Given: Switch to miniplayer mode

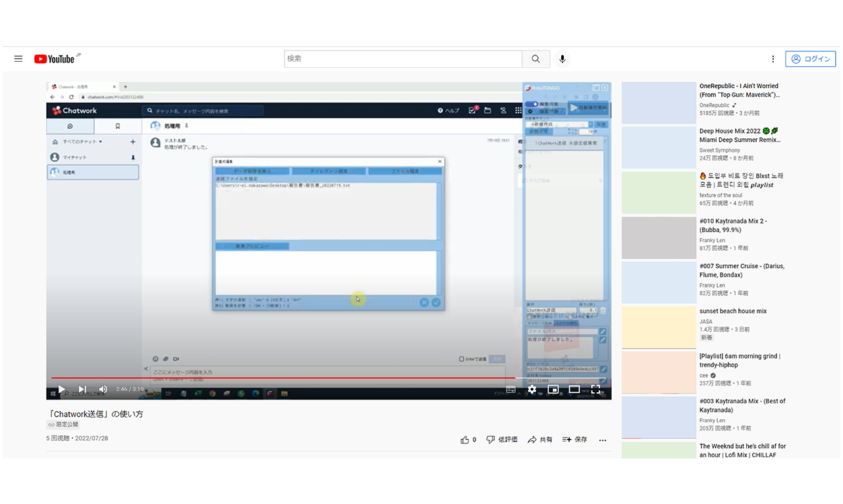Looking at the screenshot, I should [553, 390].
